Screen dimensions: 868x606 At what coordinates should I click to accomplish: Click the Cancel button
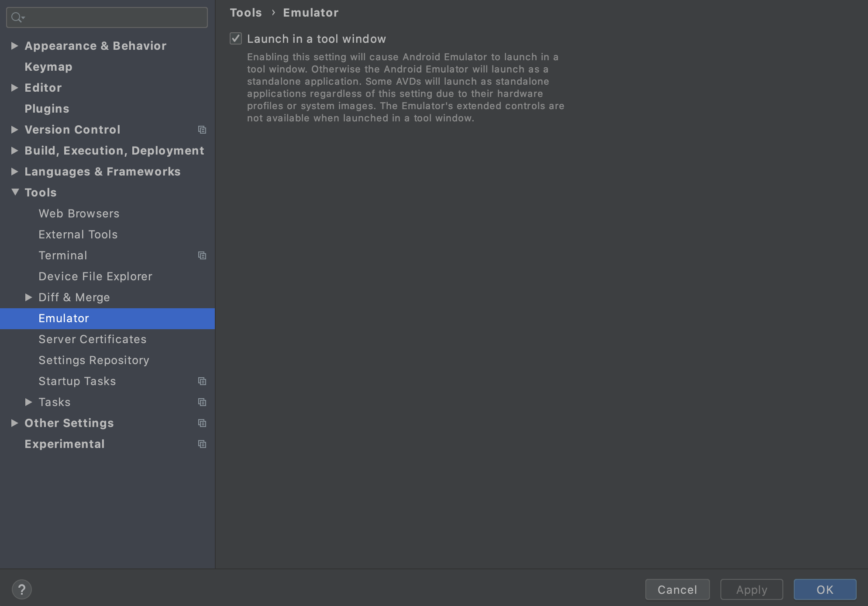pyautogui.click(x=677, y=590)
